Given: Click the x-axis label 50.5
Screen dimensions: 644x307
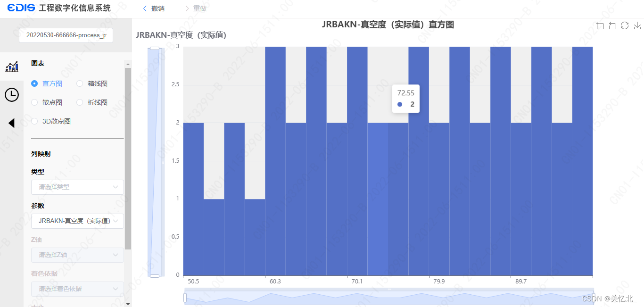Looking at the screenshot, I should (193, 282).
